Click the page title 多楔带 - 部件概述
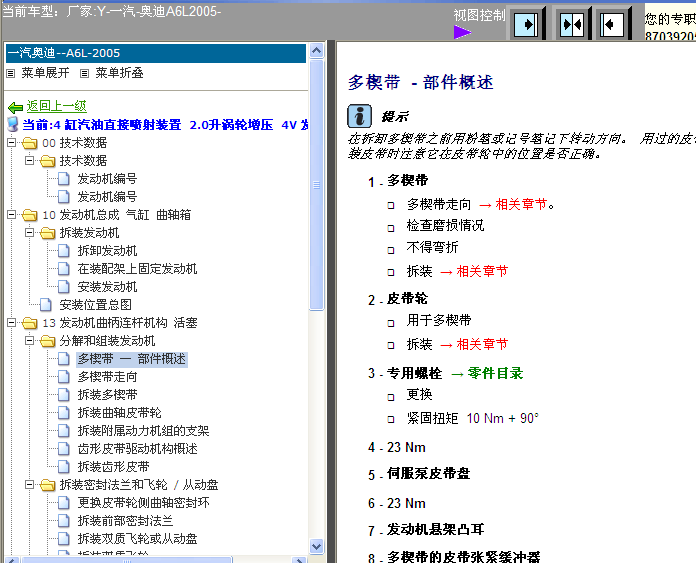 click(420, 82)
